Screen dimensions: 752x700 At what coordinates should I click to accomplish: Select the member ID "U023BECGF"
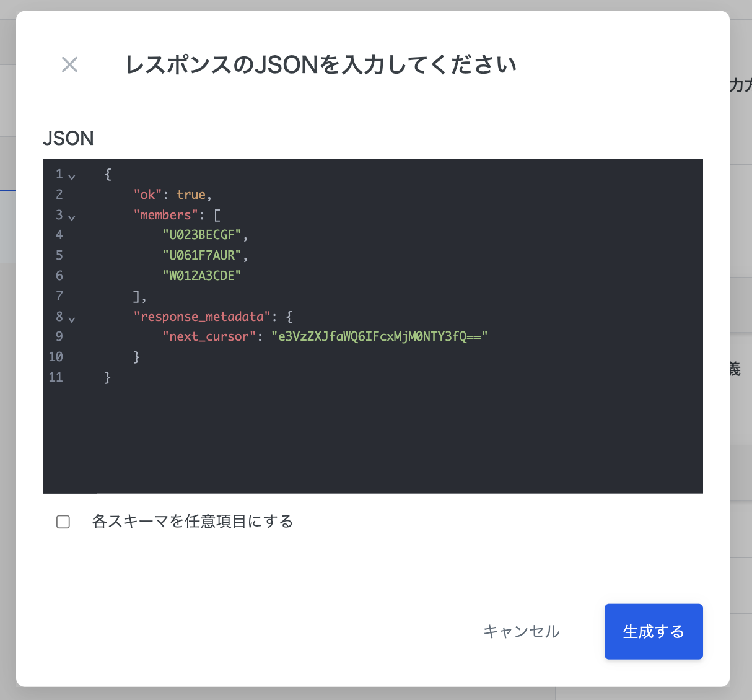201,235
